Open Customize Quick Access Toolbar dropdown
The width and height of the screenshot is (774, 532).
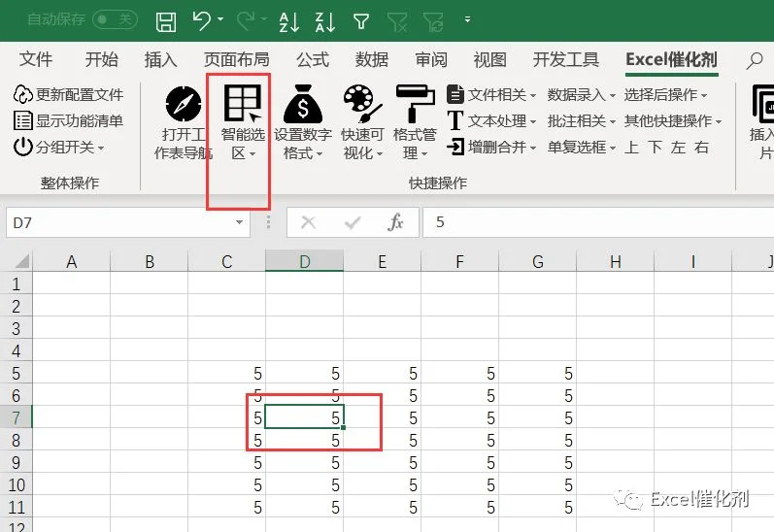pyautogui.click(x=467, y=19)
